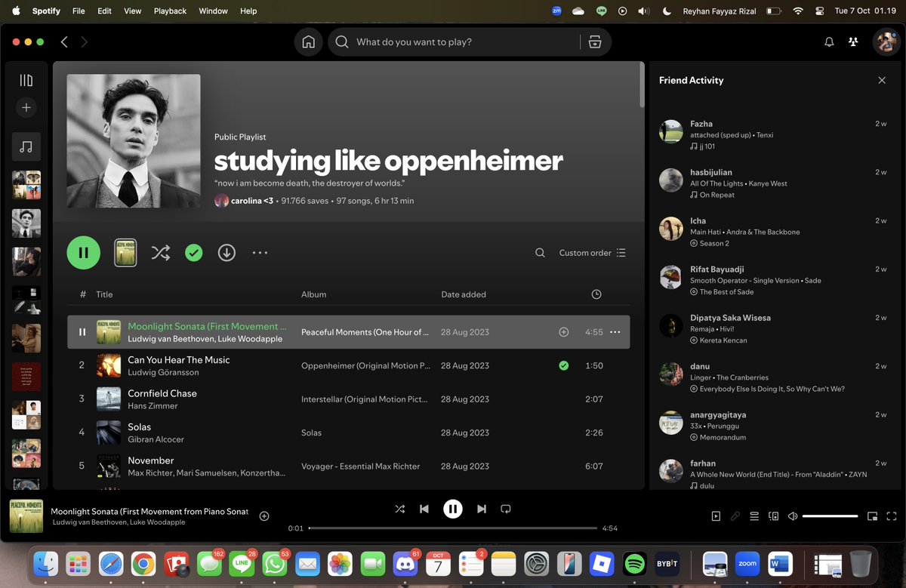Connect to a device
The width and height of the screenshot is (906, 588).
[x=773, y=516]
